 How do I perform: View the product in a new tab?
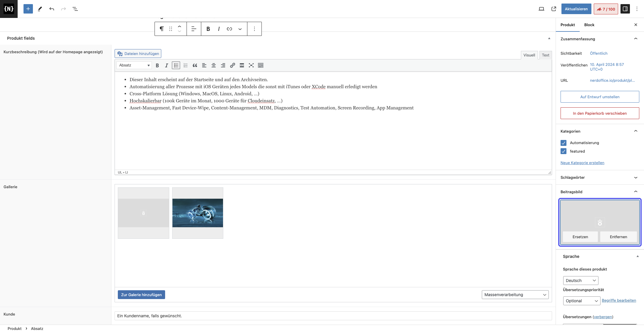554,9
